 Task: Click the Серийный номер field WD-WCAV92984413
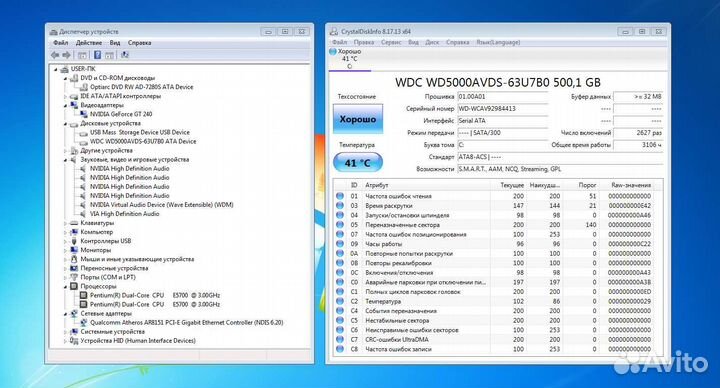502,109
